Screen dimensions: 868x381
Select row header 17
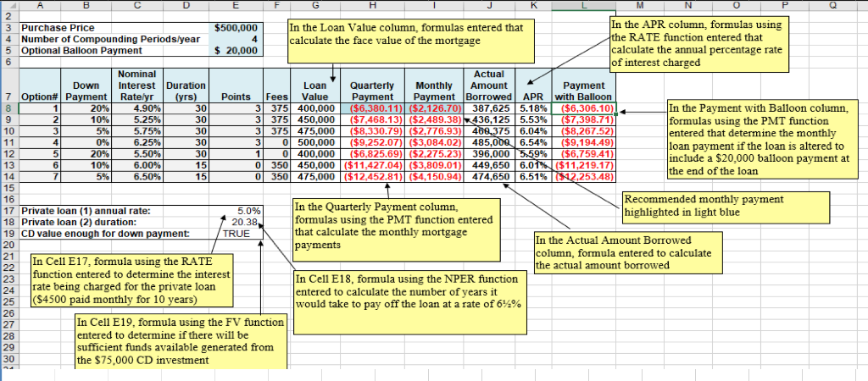click(9, 211)
